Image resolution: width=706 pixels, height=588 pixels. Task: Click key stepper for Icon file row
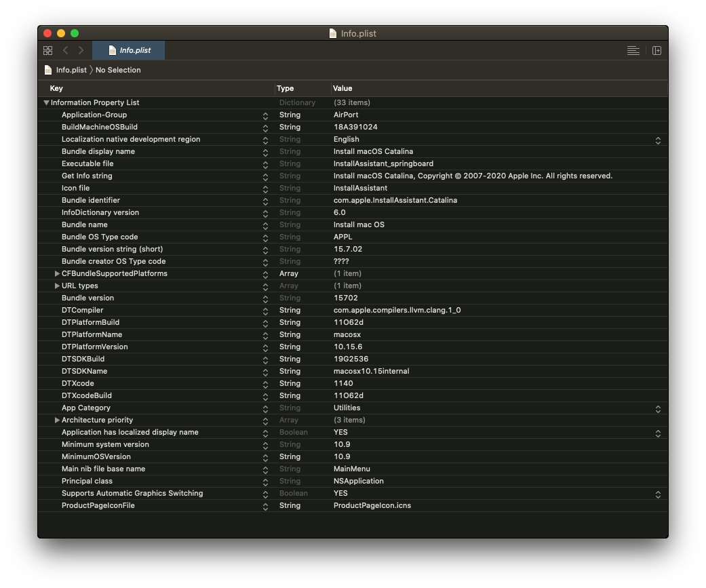(265, 189)
